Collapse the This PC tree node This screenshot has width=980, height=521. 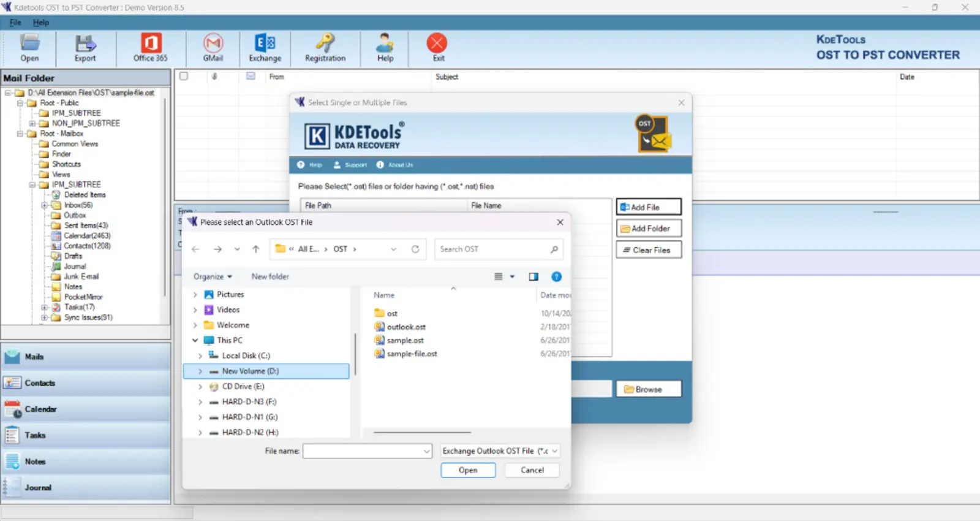pyautogui.click(x=195, y=340)
